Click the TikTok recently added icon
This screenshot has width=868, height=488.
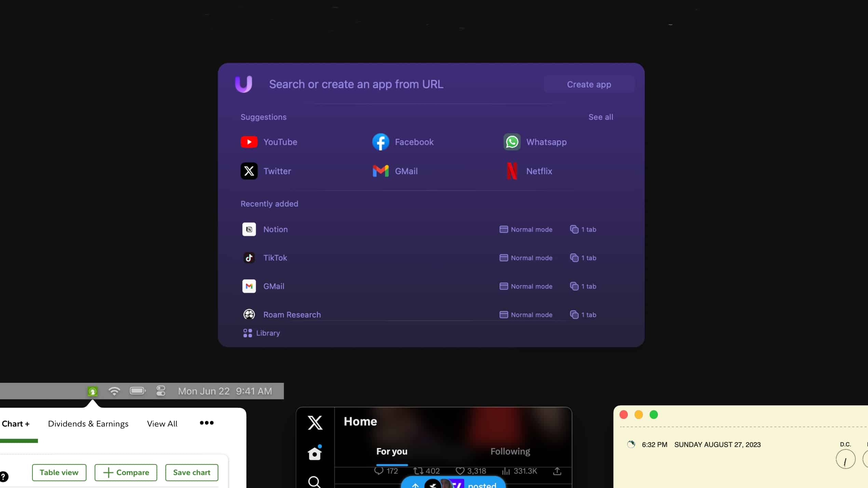coord(249,257)
